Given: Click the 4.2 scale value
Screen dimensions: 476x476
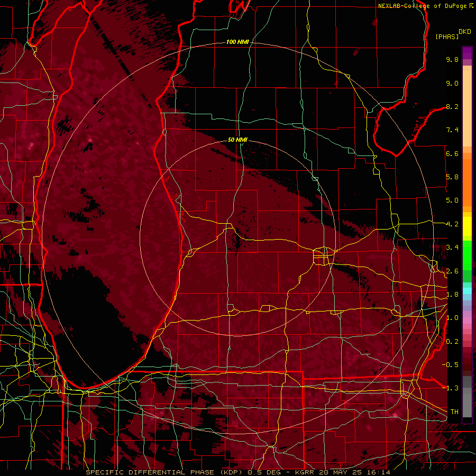Looking at the screenshot, I should (x=452, y=224).
